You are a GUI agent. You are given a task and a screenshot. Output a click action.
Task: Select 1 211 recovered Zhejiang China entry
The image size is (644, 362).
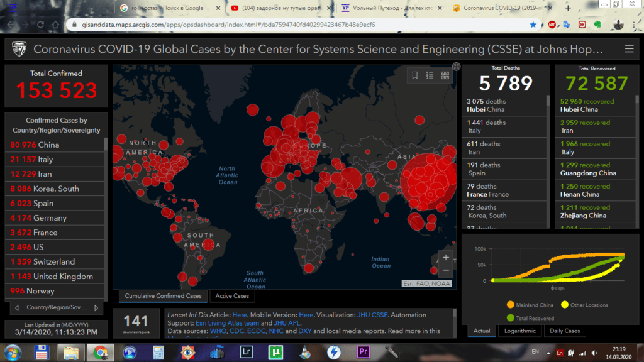(x=595, y=211)
